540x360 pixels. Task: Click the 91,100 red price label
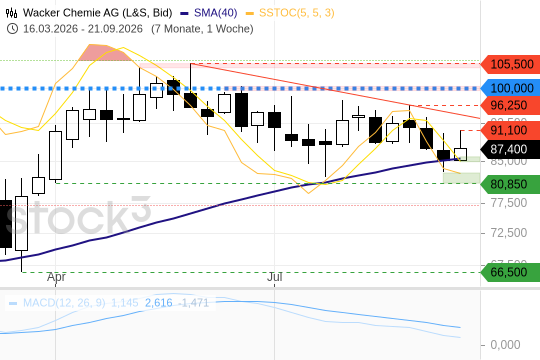pyautogui.click(x=510, y=130)
